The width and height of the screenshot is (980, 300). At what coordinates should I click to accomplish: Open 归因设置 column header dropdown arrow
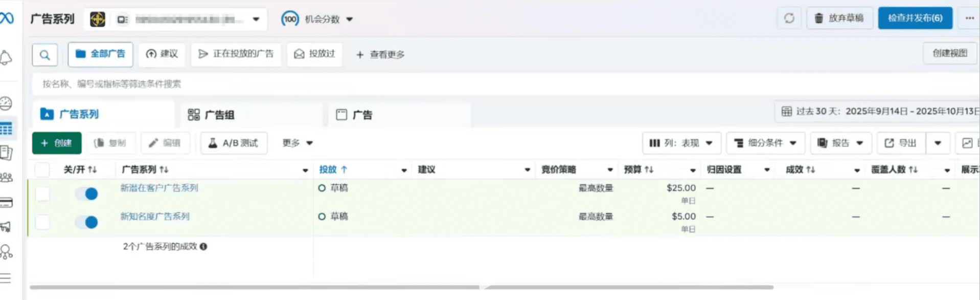[767, 170]
